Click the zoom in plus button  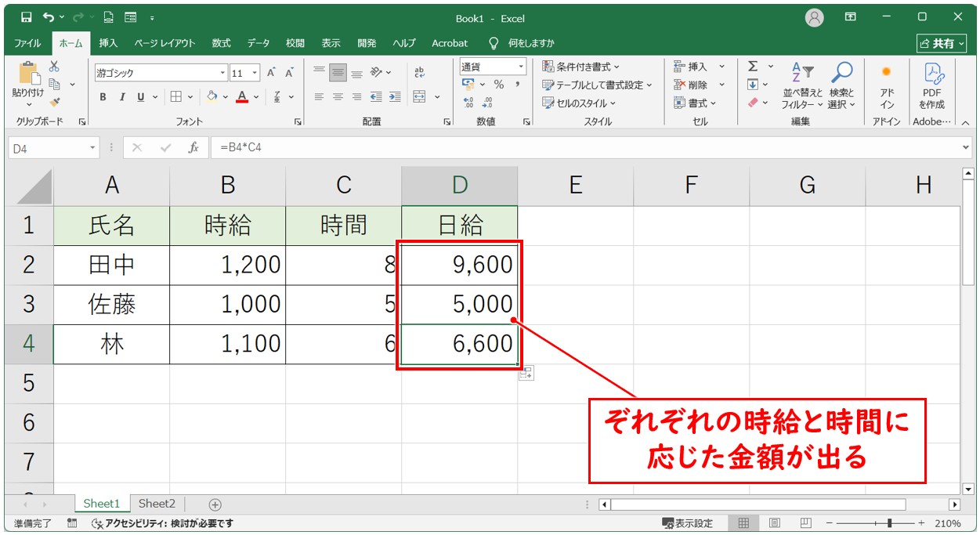[921, 523]
